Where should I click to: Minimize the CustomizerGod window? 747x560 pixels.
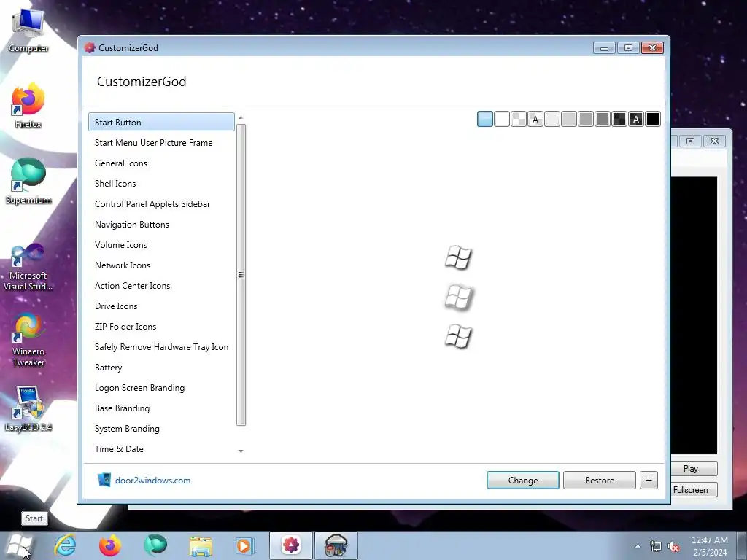(604, 47)
